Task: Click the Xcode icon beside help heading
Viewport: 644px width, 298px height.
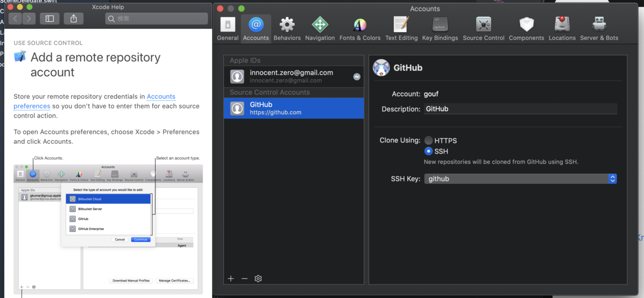Action: (x=20, y=57)
